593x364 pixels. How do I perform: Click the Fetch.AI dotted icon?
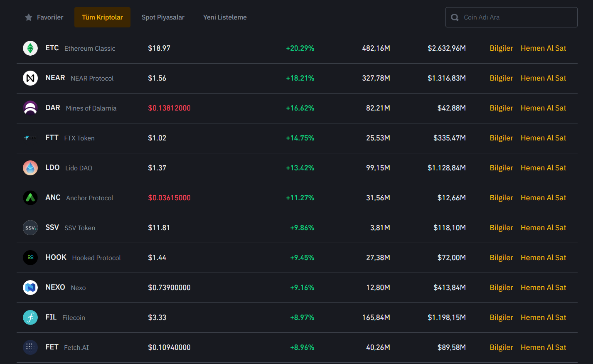[x=30, y=347]
